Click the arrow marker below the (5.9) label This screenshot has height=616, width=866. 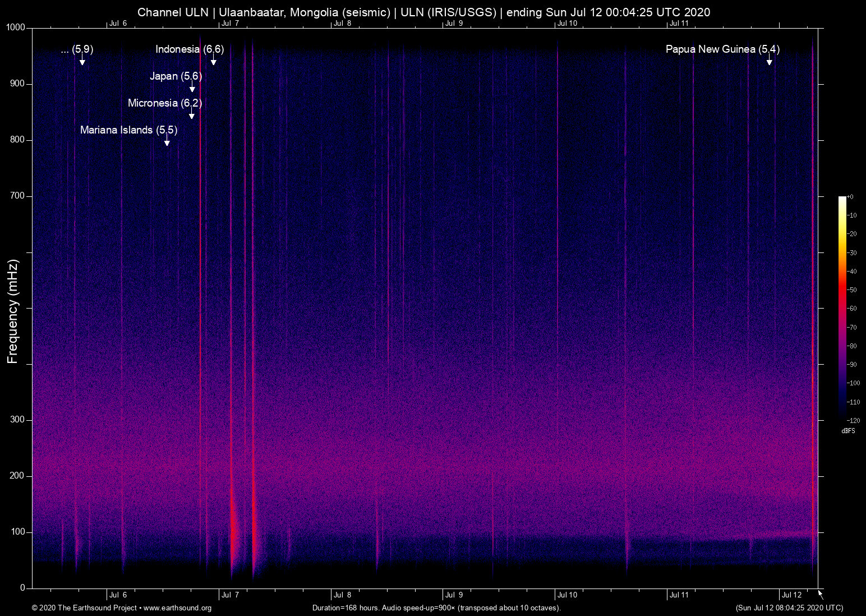point(82,61)
